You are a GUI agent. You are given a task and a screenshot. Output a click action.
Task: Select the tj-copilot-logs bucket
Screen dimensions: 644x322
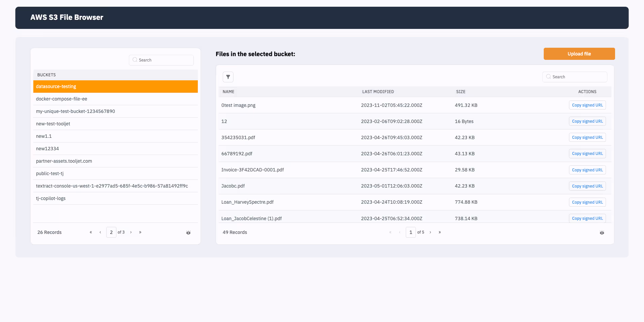[51, 198]
